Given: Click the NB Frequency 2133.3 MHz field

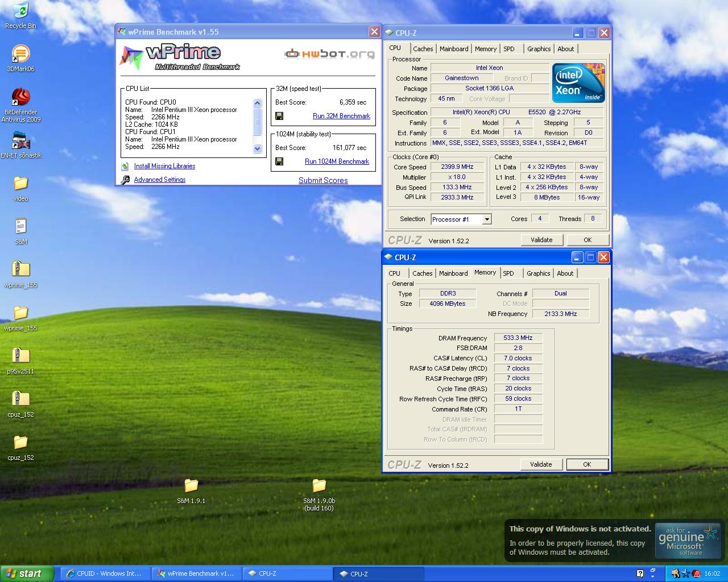Looking at the screenshot, I should pyautogui.click(x=560, y=314).
